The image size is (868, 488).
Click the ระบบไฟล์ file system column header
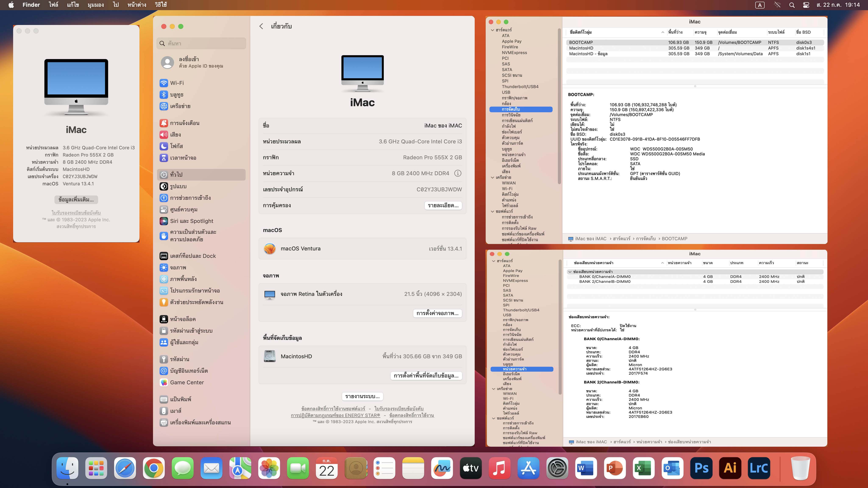(x=776, y=32)
